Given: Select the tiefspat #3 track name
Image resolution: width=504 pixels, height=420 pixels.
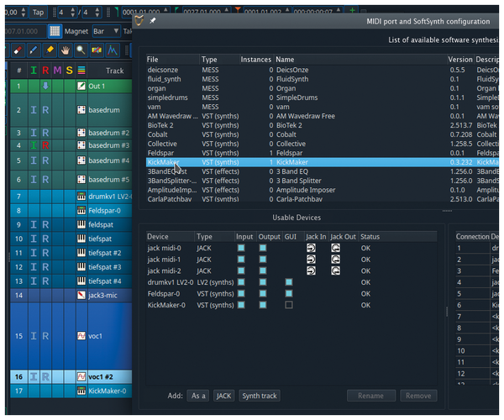Looking at the screenshot, I should [105, 267].
